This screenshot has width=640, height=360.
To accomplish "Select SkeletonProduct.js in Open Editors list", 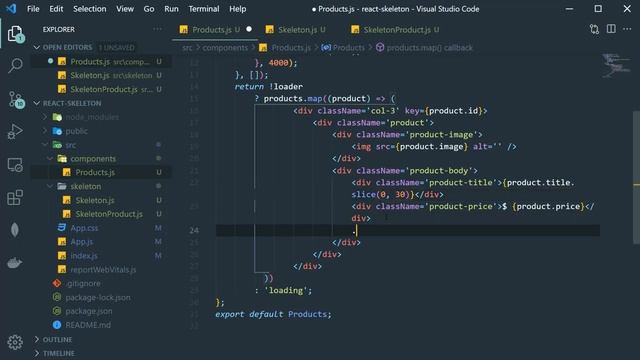I will point(101,89).
